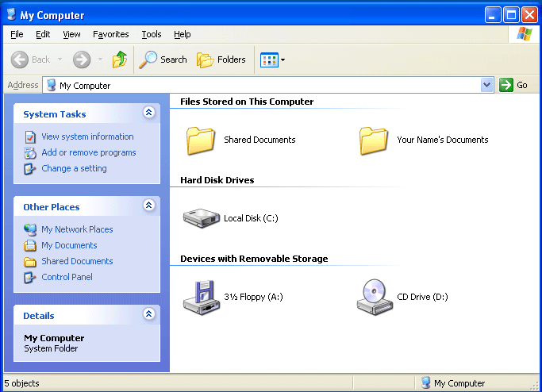Click the 'Local Disk (C:)' label
The width and height of the screenshot is (542, 392).
(x=251, y=218)
